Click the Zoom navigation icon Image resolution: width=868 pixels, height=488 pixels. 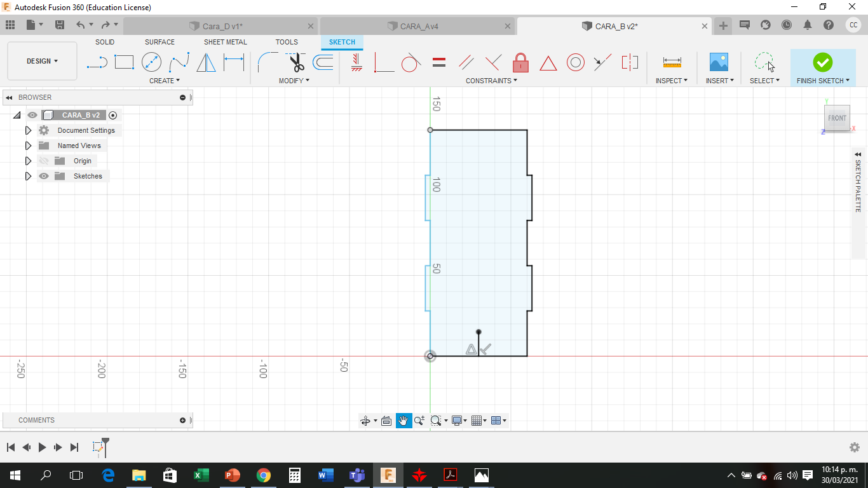tap(419, 421)
